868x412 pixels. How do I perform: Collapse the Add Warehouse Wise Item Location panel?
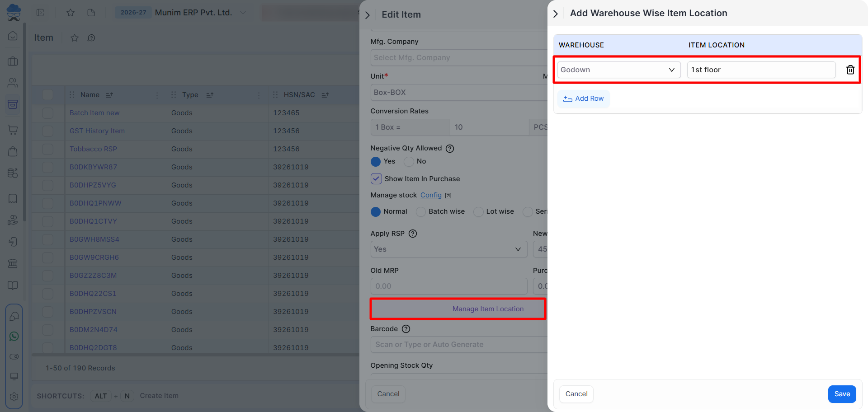[x=556, y=14]
